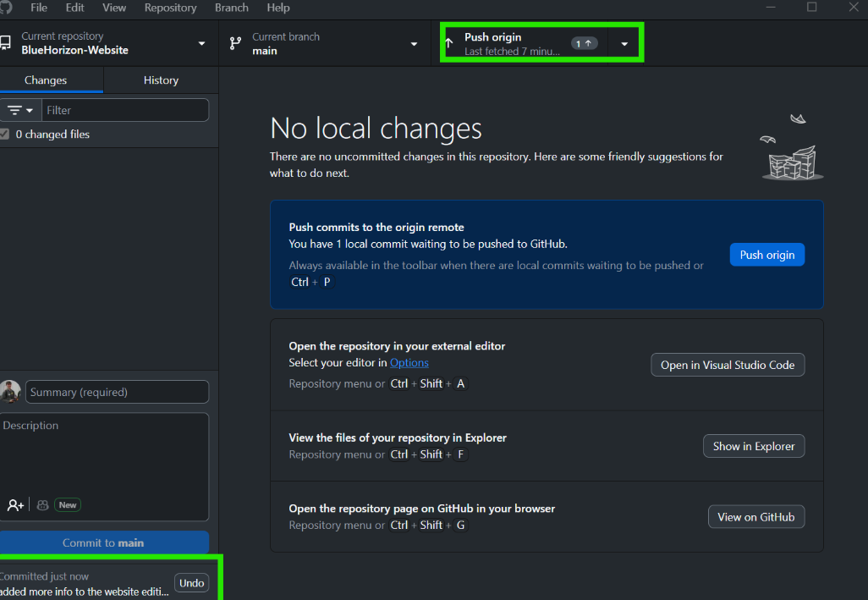The width and height of the screenshot is (868, 600).
Task: Focus the Filter input field
Action: [126, 110]
